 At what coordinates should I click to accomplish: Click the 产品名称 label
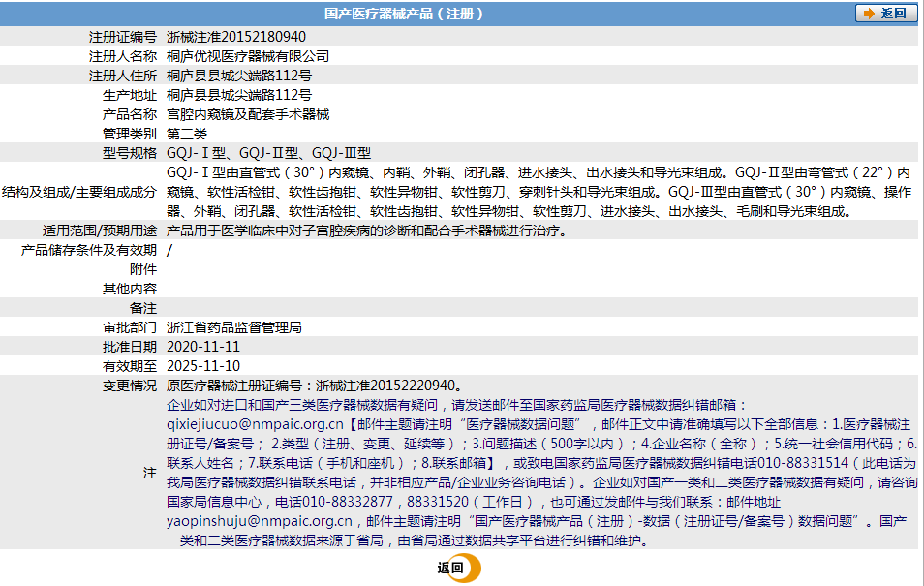[x=130, y=114]
